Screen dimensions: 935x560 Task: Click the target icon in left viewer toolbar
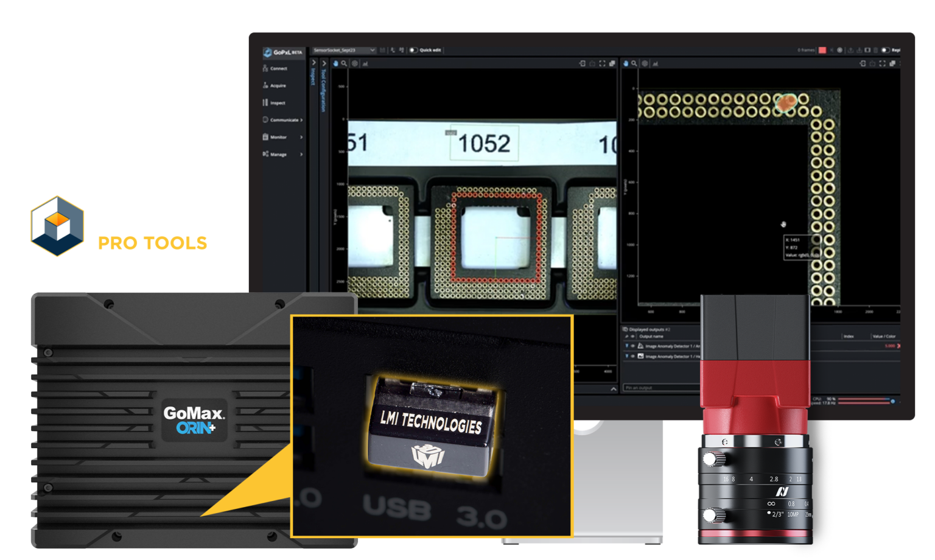tap(355, 63)
